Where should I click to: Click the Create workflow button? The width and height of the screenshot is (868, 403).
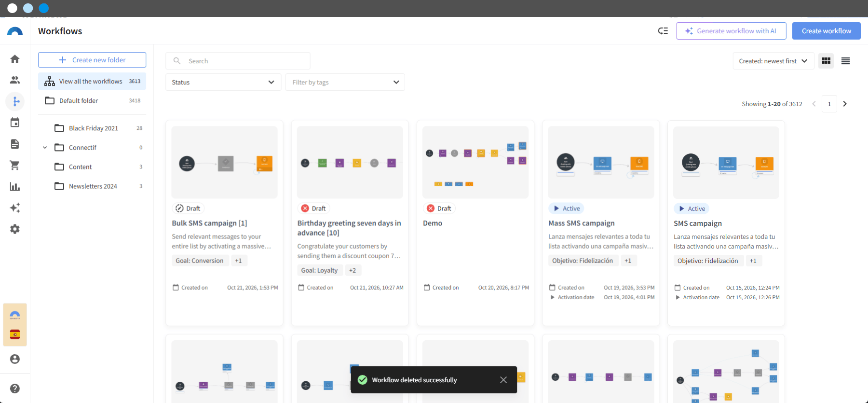pos(827,31)
